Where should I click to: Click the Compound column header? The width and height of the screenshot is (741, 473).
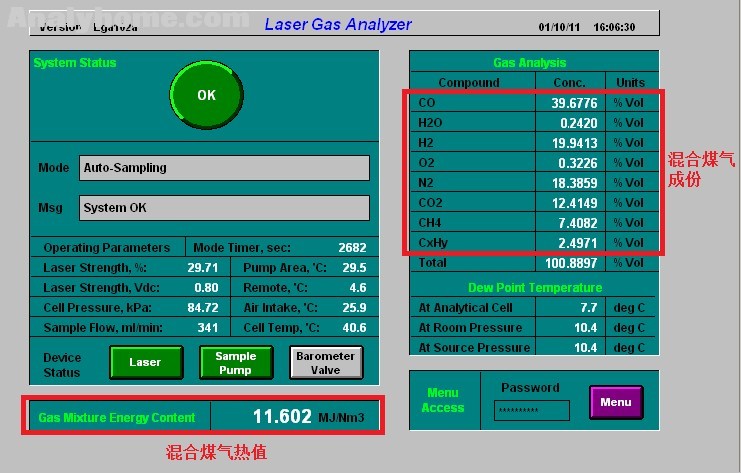click(469, 83)
